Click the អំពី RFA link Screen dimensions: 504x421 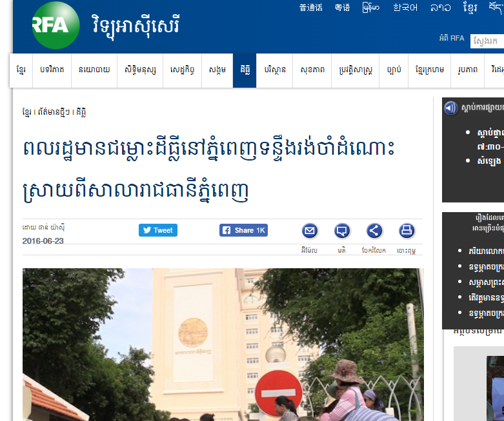[452, 38]
